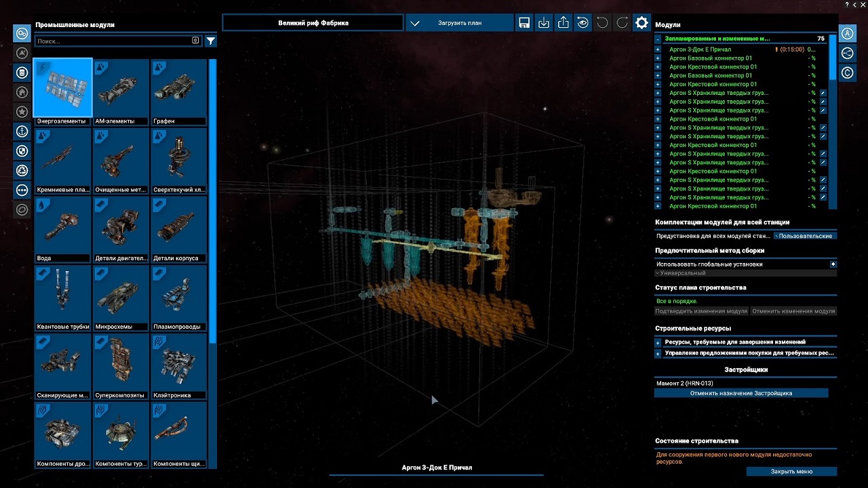Redo the last build change
This screenshot has height=488, width=868.
(x=622, y=23)
